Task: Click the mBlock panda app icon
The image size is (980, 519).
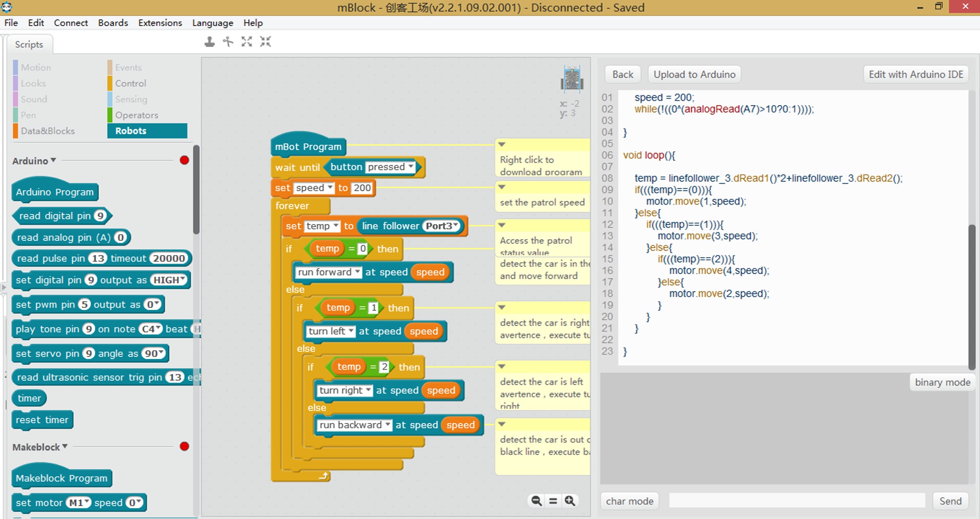Action: [7, 7]
